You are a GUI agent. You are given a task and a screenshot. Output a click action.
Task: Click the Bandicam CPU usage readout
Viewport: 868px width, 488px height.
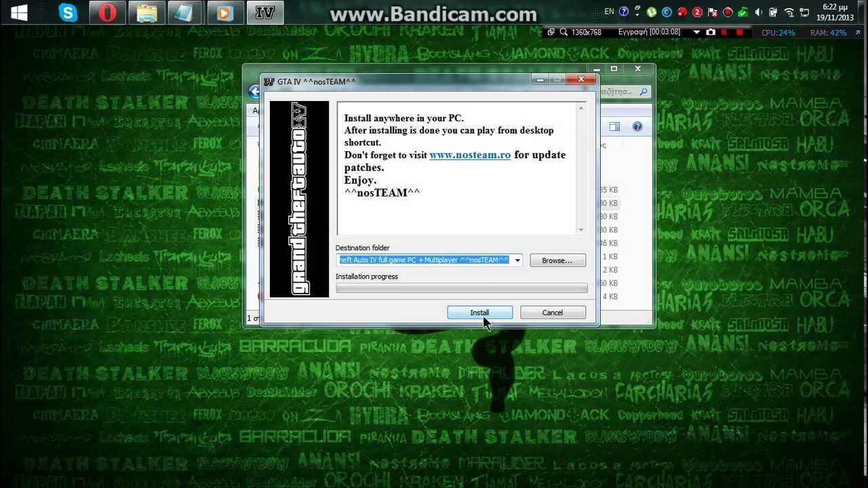point(778,33)
